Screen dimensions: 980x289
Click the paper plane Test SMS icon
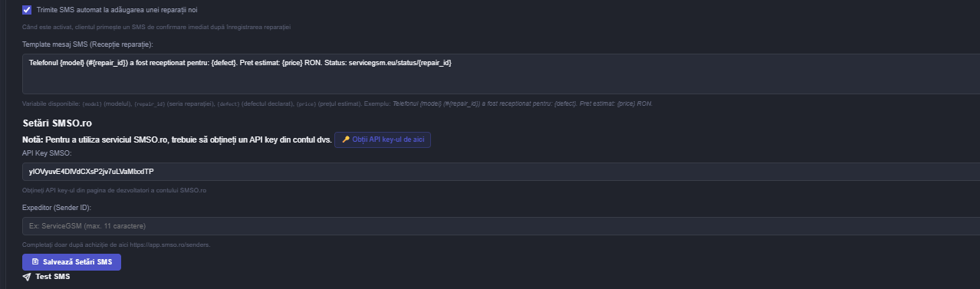[x=27, y=277]
